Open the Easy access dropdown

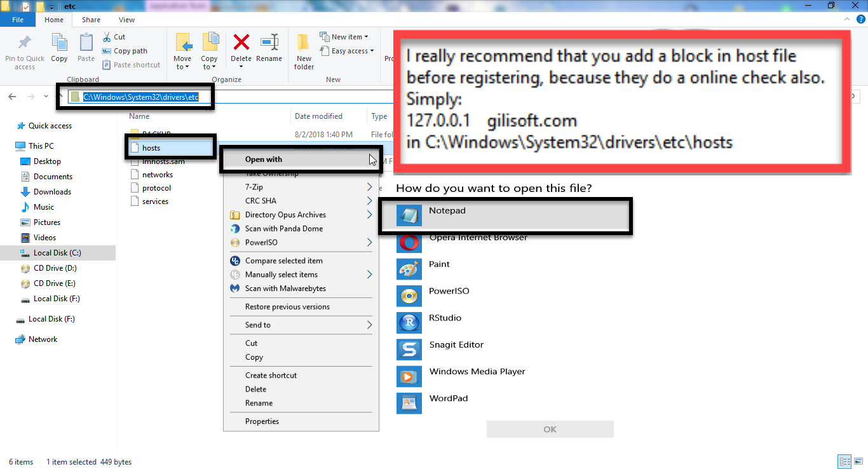click(346, 51)
